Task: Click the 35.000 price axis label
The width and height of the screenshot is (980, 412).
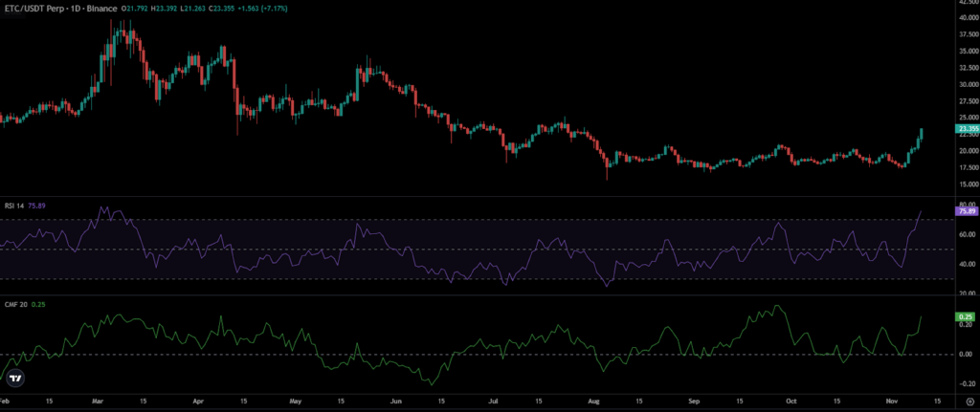Action: (968, 52)
